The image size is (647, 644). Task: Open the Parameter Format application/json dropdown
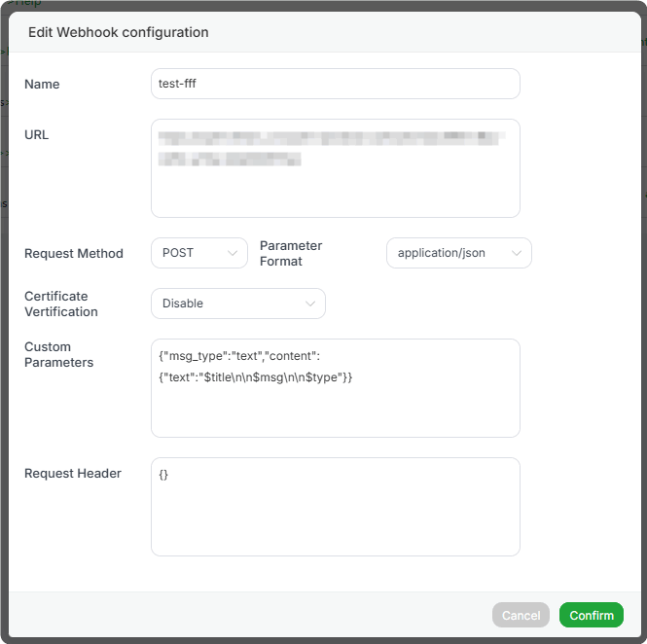pos(459,253)
